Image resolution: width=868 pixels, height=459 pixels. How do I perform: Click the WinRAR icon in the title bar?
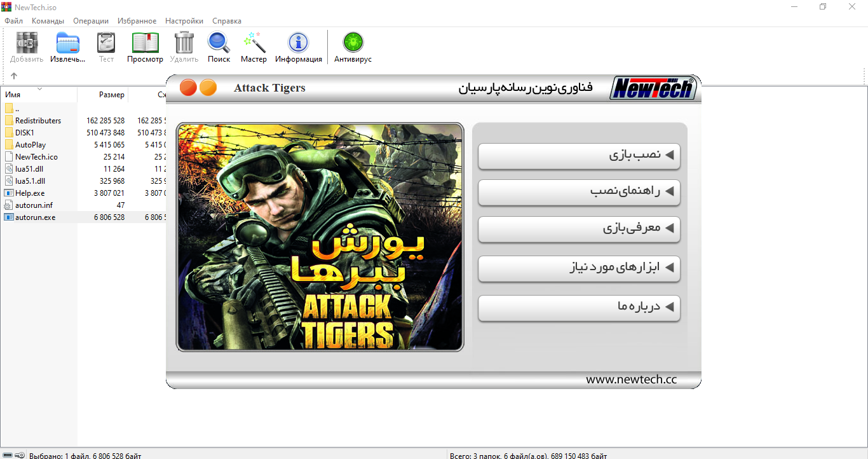point(6,6)
